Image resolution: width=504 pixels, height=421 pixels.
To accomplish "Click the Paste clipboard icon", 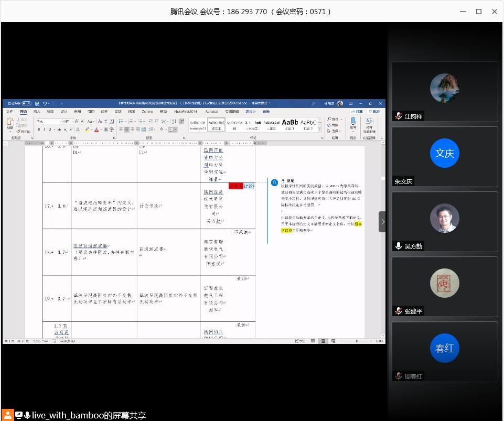I will tap(10, 124).
